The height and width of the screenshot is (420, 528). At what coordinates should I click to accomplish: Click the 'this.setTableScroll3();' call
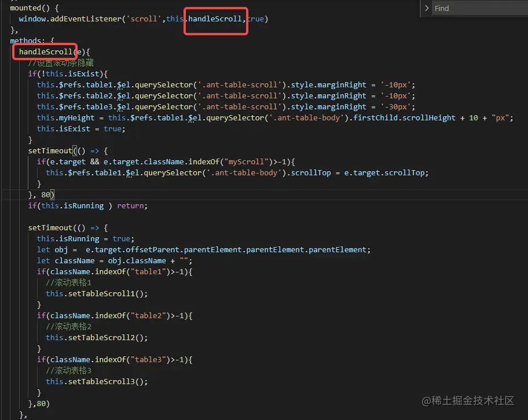97,382
